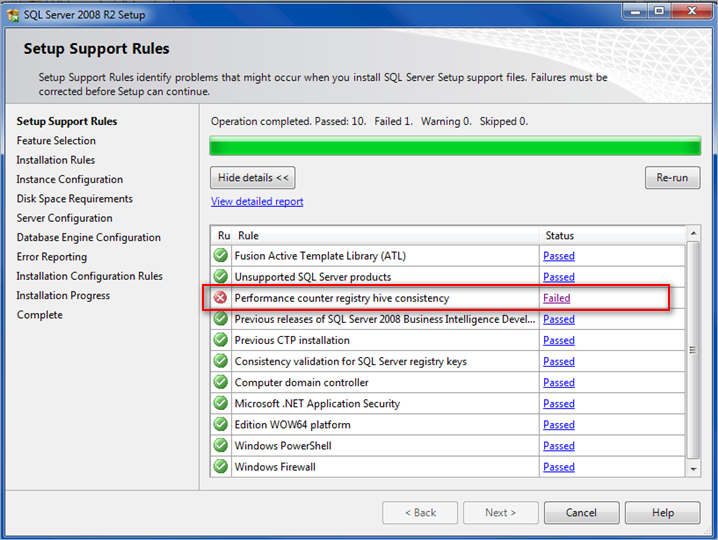Click the check icon beside Edition WOW64 platform

tap(221, 424)
